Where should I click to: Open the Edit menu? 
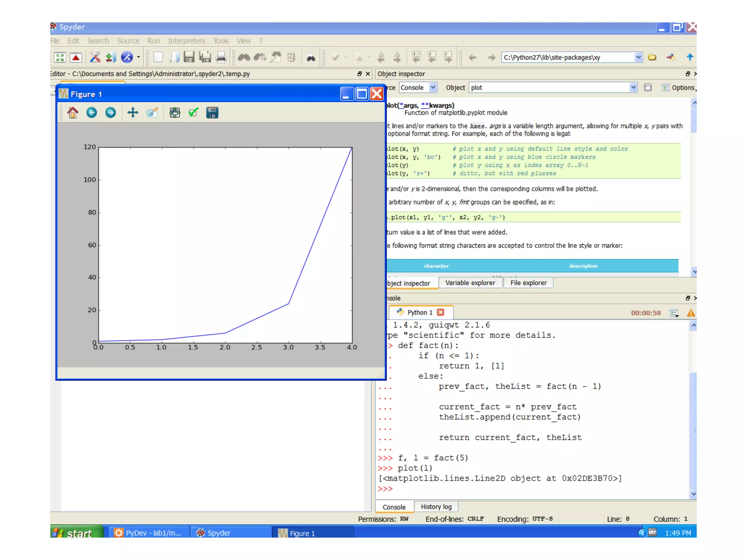click(x=73, y=41)
